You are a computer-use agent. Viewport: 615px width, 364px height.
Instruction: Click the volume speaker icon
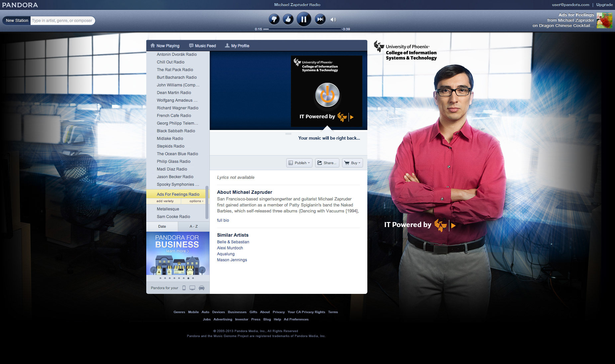tap(333, 20)
